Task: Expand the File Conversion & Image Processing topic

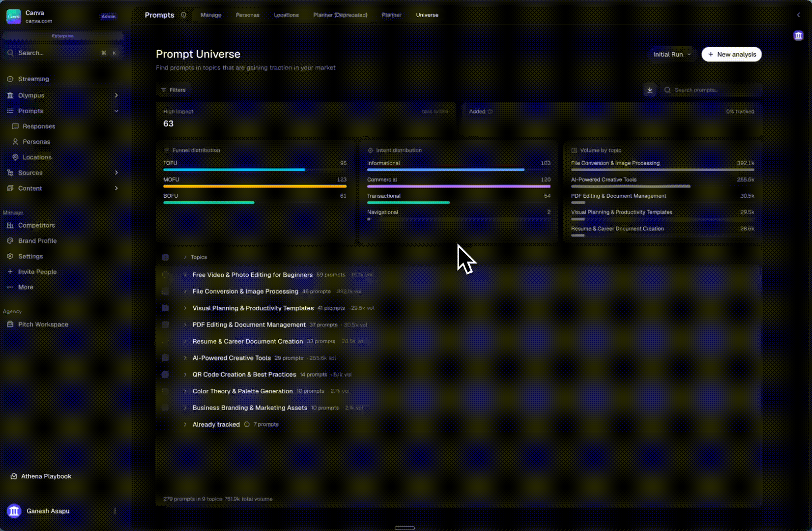Action: (x=184, y=291)
